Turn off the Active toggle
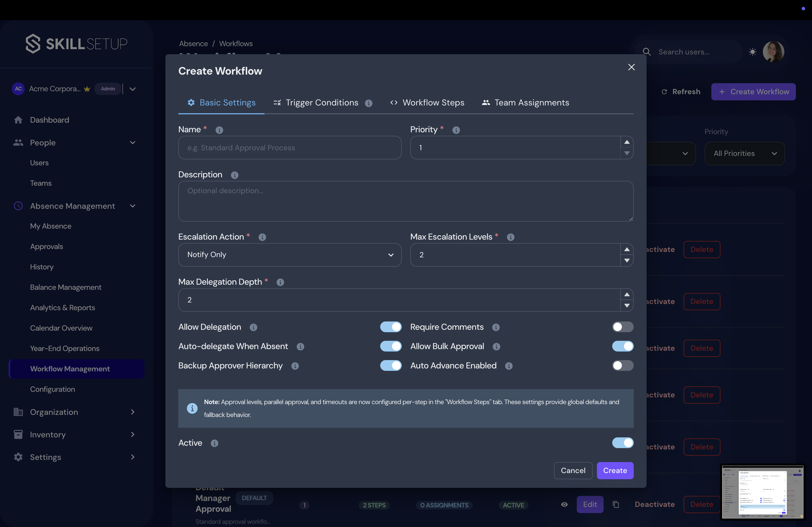The image size is (812, 527). click(622, 443)
